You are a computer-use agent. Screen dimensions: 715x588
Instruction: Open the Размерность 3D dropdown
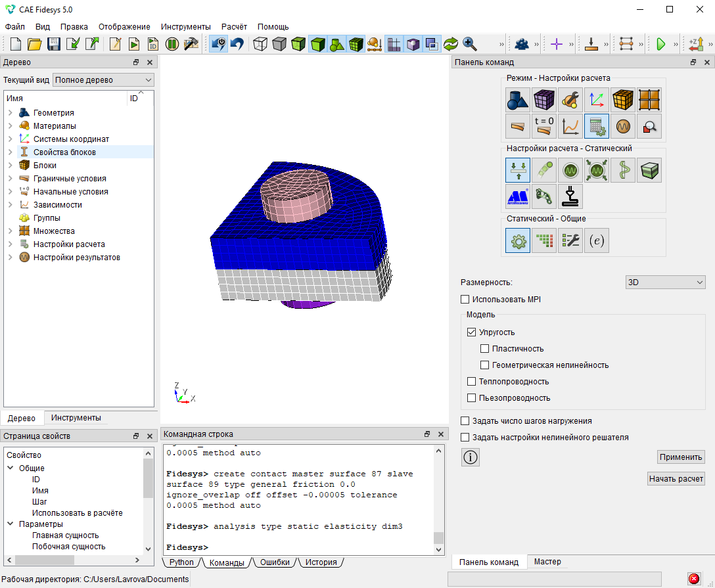(665, 282)
